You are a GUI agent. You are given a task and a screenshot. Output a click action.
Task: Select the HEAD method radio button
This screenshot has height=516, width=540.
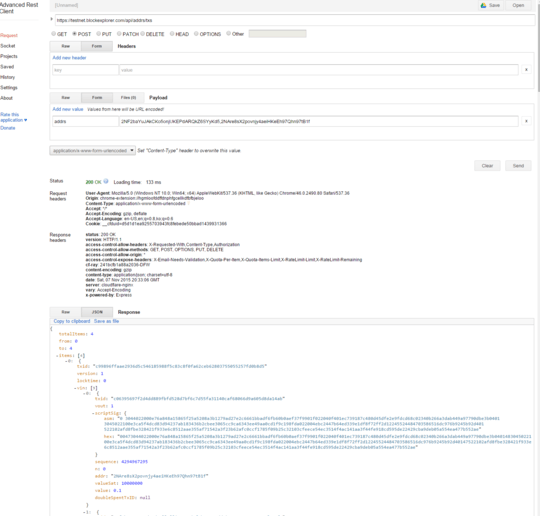172,34
